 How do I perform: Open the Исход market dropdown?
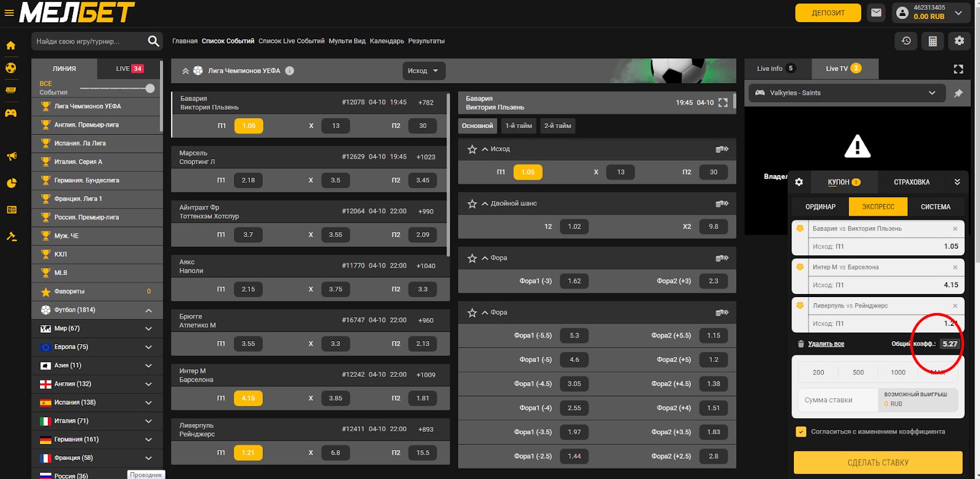coord(423,71)
